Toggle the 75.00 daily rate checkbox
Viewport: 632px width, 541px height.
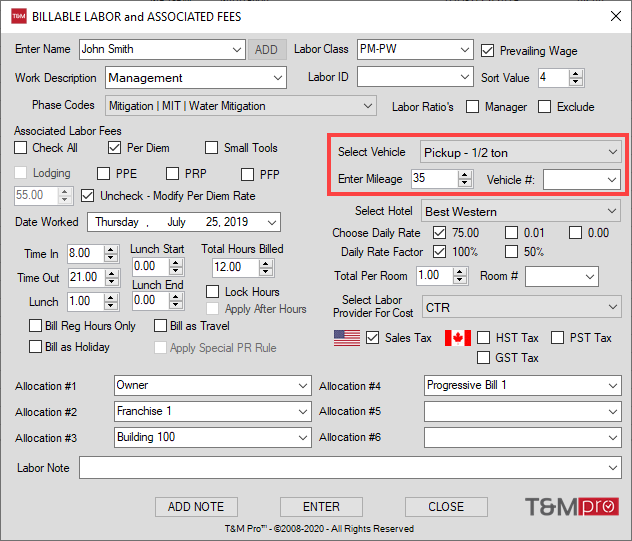(x=439, y=233)
